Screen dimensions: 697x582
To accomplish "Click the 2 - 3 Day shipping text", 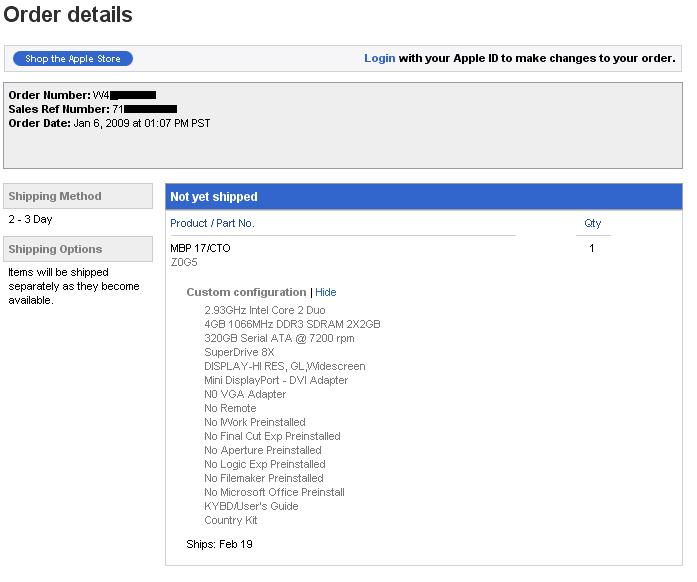I will pos(30,219).
